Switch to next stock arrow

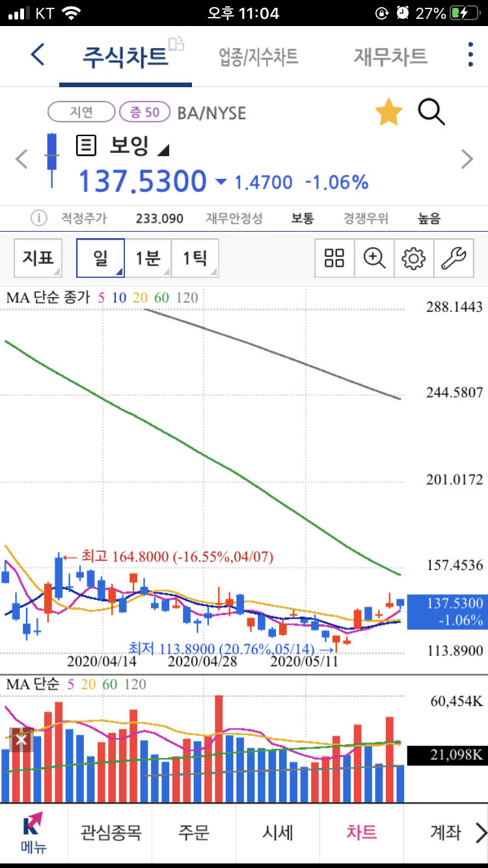[x=467, y=159]
